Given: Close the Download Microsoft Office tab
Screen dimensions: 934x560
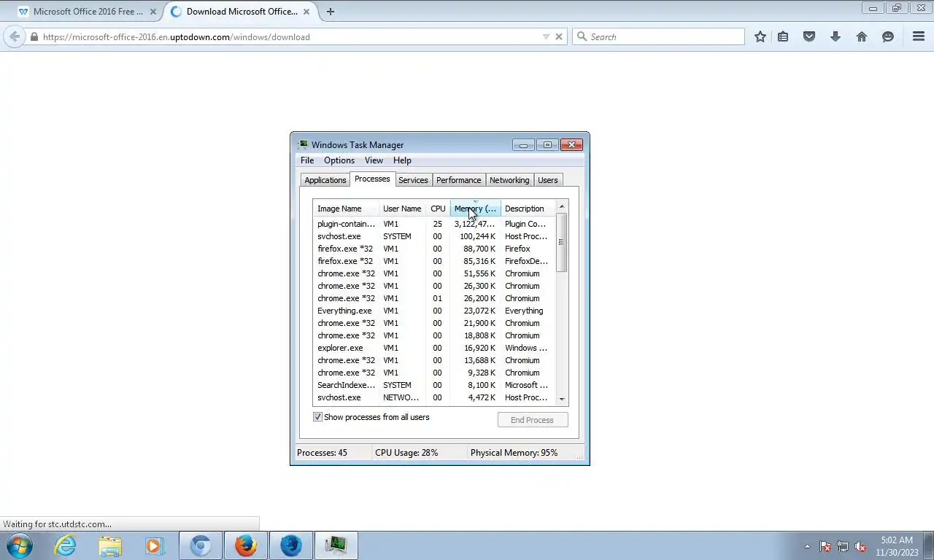Looking at the screenshot, I should 306,12.
